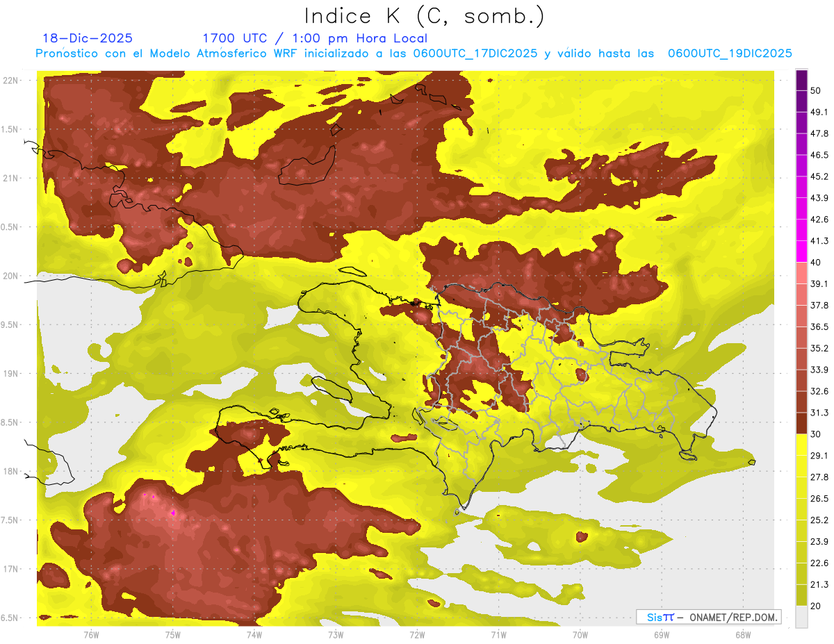Click the colorbar value '30'
Screen dimensions: 834x644
point(816,434)
